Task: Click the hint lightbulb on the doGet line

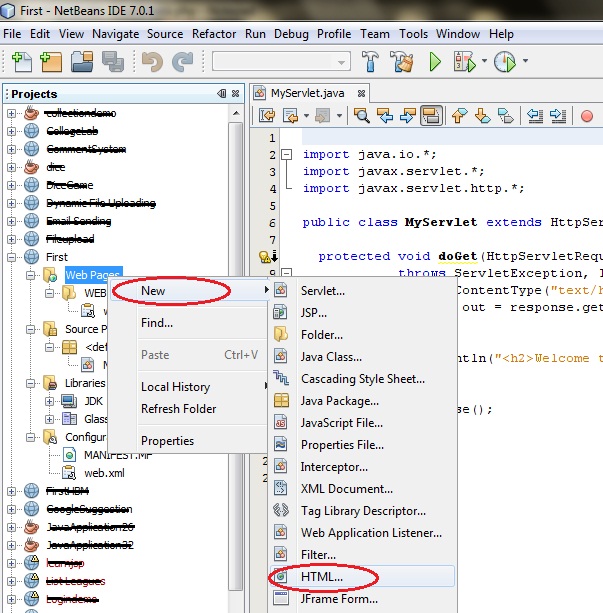Action: [x=265, y=257]
